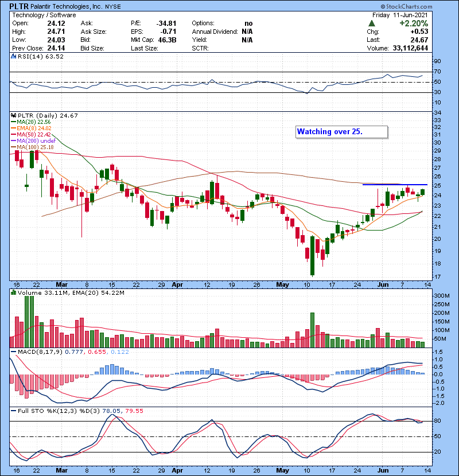Click the MACD signal value 0.655
Image resolution: width=459 pixels, height=476 pixels.
click(x=97, y=352)
